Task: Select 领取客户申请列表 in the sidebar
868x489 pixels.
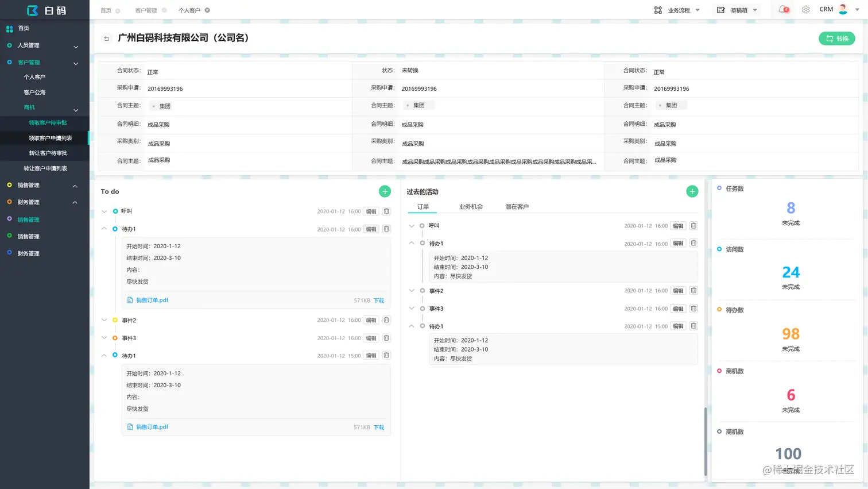Action: pos(51,138)
